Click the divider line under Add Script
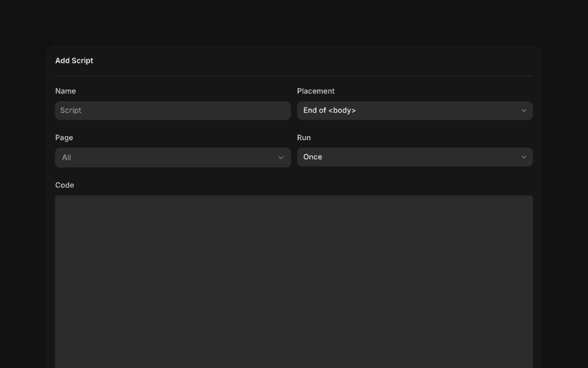The height and width of the screenshot is (368, 588). tap(294, 76)
